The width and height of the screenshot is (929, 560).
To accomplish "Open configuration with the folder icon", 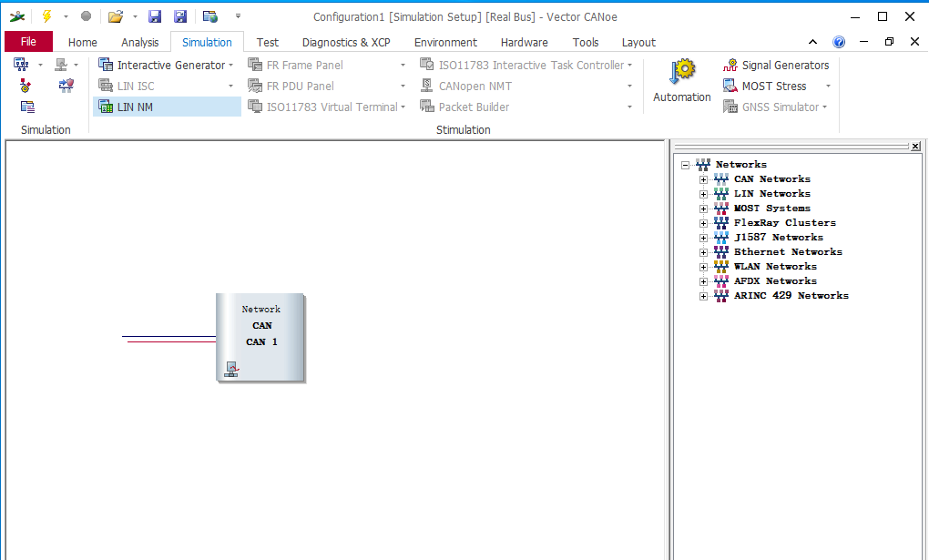I will pyautogui.click(x=116, y=16).
